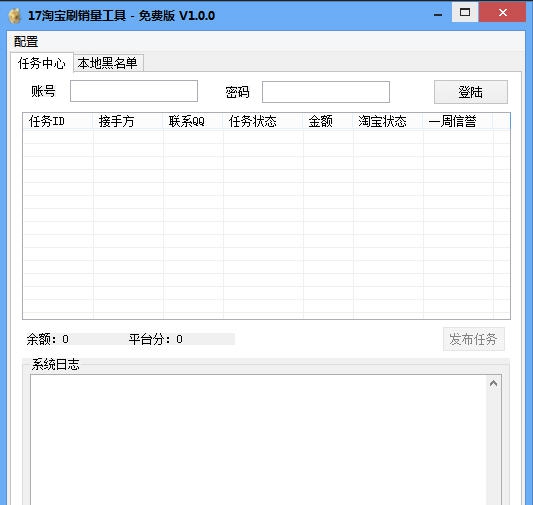Sort by 任务ID column header
Viewport: 533px width, 505px height.
[x=58, y=121]
